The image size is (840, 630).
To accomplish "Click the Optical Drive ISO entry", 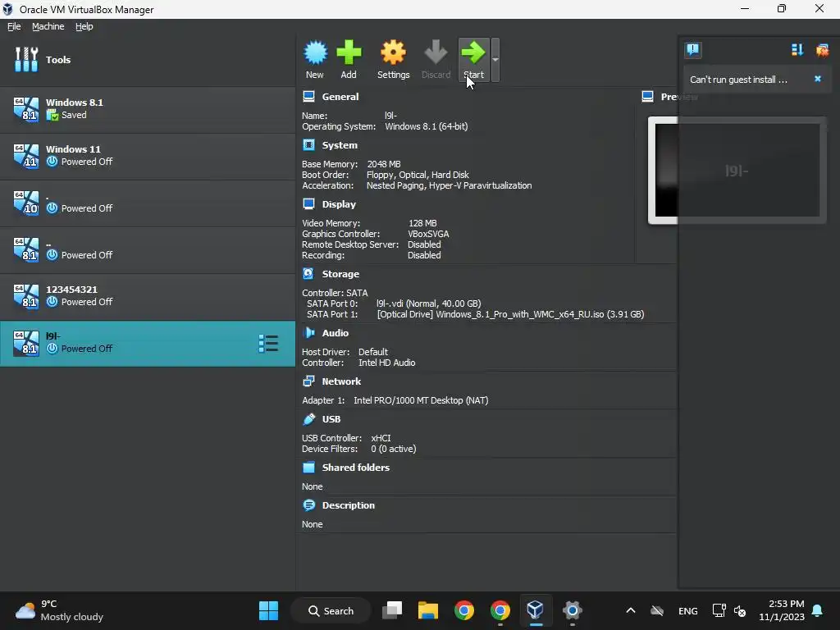I will (x=510, y=314).
